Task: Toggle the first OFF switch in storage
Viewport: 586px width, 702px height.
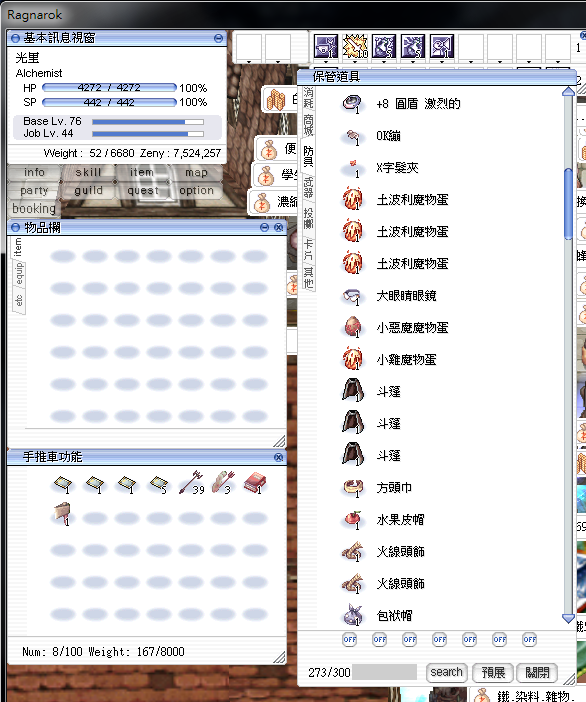Action: point(350,639)
